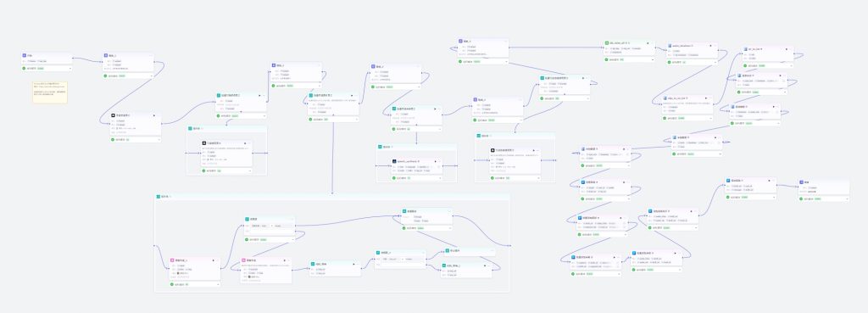
Task: Click the str_to_list node icon
Action: point(746,49)
